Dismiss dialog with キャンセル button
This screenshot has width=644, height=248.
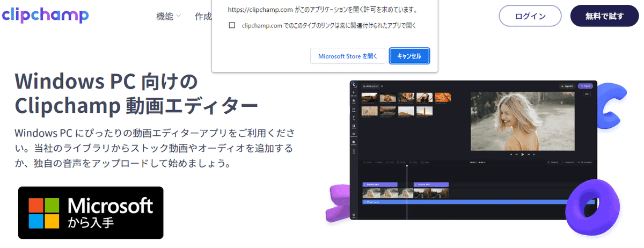point(409,56)
